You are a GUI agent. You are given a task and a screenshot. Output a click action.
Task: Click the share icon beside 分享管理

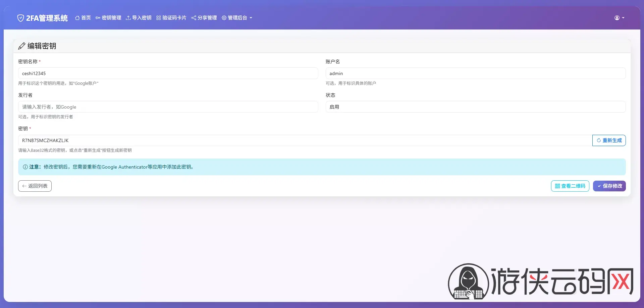click(x=194, y=18)
